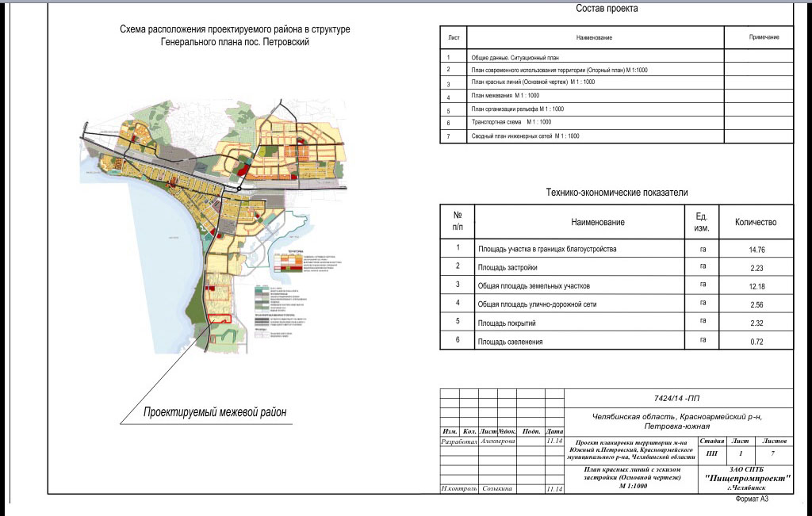Select the "Общие данные. Ситуационный план" row
Viewport: 812px width, 516px height.
point(515,57)
